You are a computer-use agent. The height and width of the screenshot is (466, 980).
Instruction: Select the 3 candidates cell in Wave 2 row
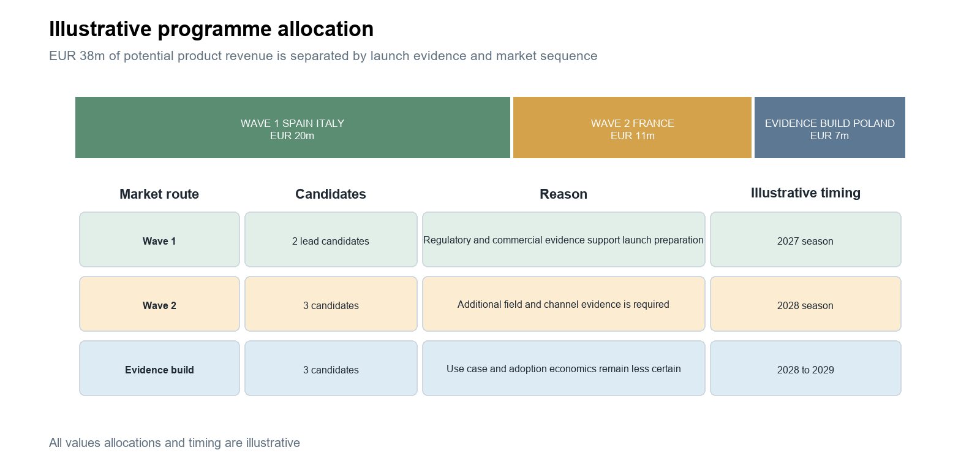[331, 304]
